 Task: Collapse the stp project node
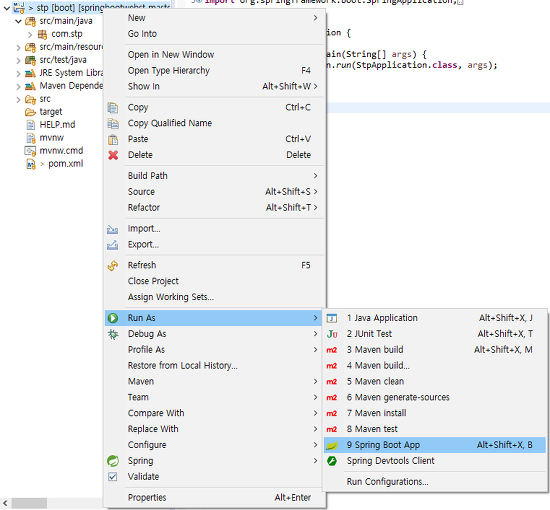pyautogui.click(x=6, y=7)
